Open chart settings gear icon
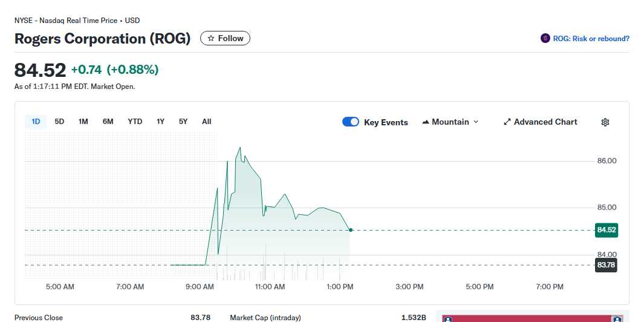644x322 pixels. click(605, 122)
